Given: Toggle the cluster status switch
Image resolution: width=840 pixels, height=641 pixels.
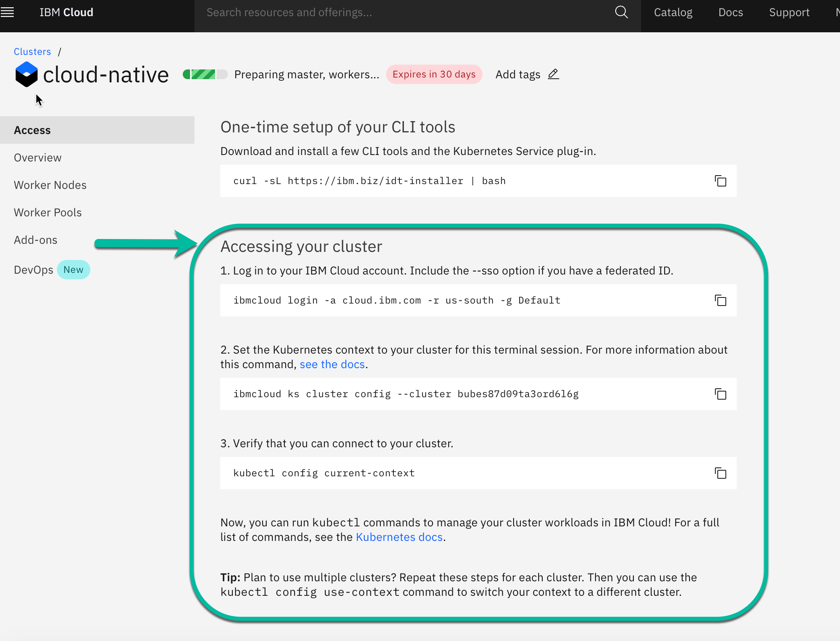Looking at the screenshot, I should coord(205,75).
